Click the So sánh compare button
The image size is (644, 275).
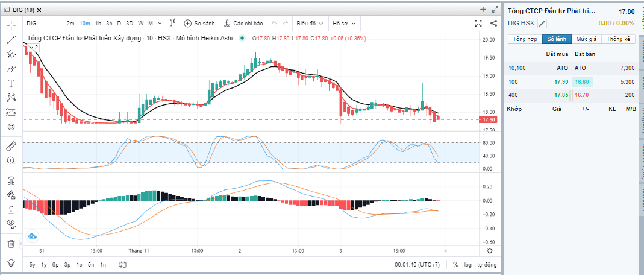pos(199,23)
